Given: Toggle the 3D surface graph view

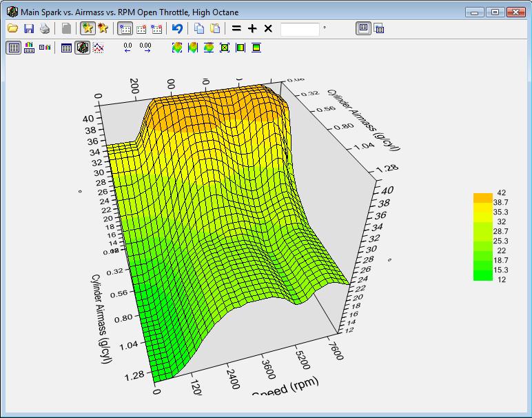Looking at the screenshot, I should [82, 48].
